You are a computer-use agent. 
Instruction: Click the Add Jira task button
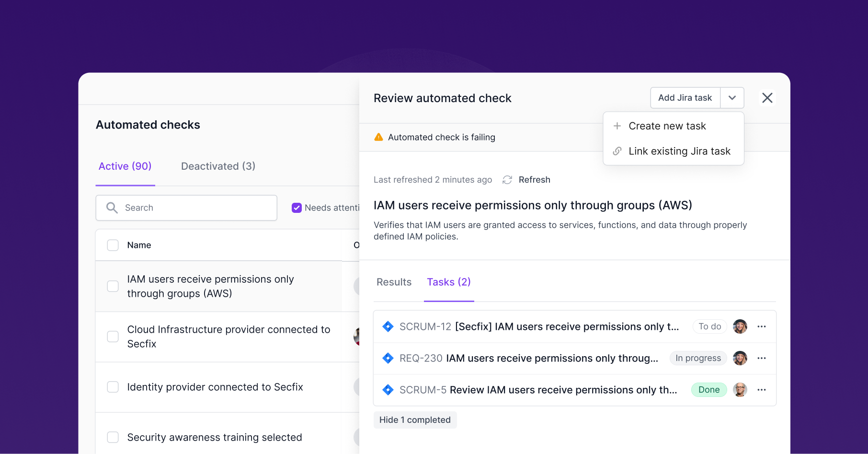[685, 98]
